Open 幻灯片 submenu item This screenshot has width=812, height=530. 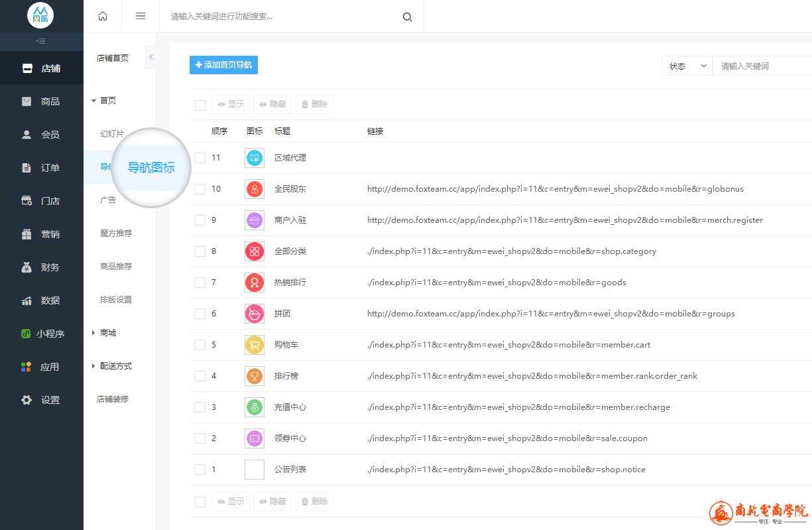(112, 134)
